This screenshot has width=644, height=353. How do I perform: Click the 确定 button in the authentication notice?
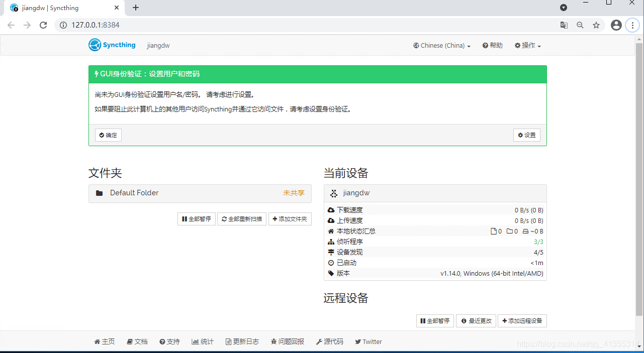click(108, 135)
